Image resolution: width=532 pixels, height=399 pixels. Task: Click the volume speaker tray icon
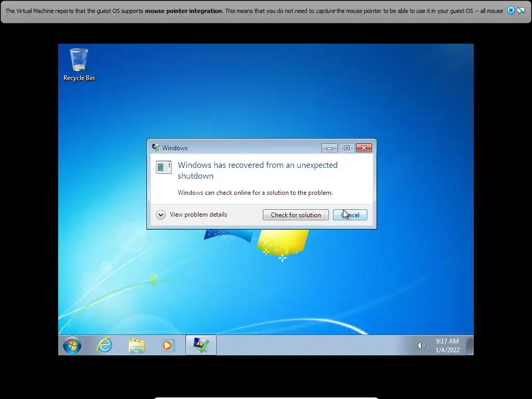pos(421,345)
